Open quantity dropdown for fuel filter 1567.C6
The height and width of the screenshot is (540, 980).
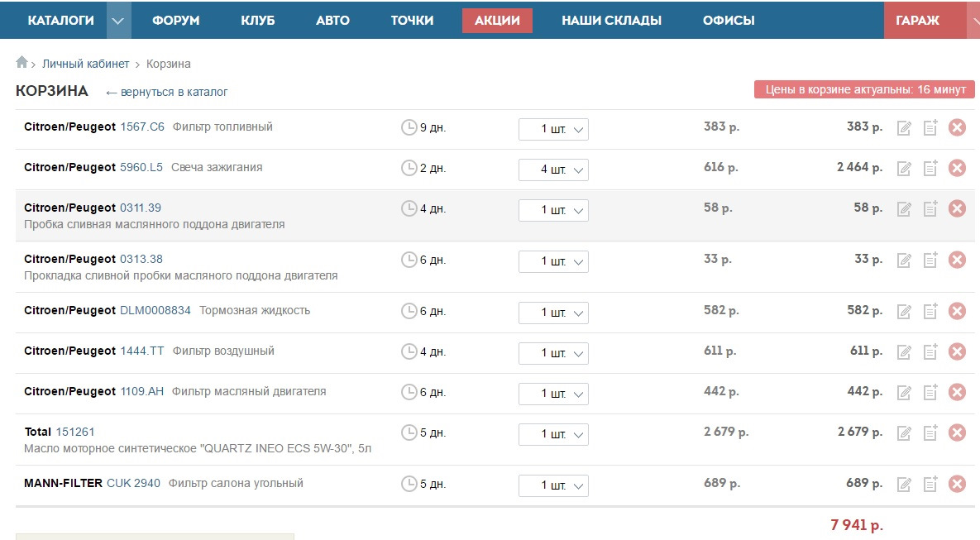pos(553,129)
